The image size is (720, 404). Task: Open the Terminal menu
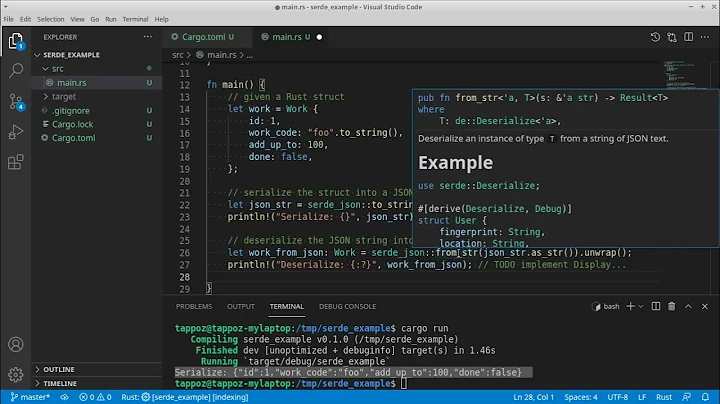(135, 19)
